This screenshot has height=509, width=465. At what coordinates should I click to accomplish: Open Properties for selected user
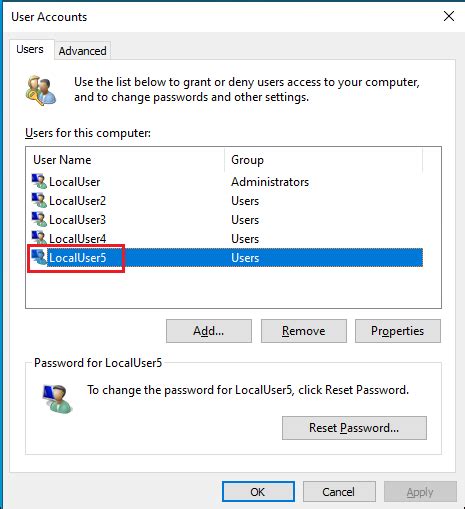398,331
